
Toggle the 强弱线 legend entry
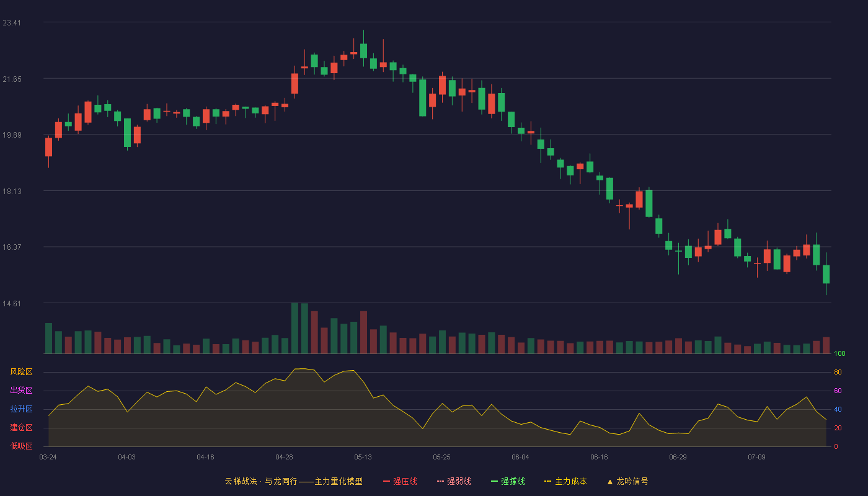click(x=454, y=481)
